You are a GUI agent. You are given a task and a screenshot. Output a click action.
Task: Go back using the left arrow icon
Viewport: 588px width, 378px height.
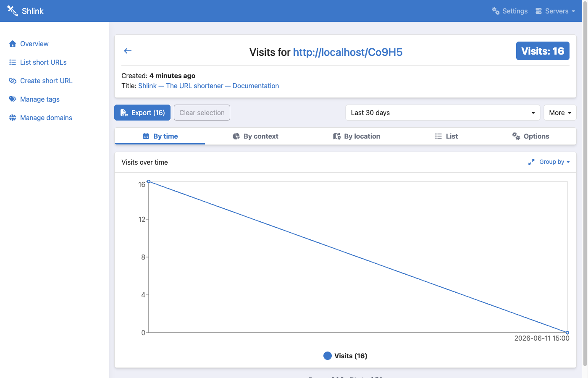pos(128,51)
